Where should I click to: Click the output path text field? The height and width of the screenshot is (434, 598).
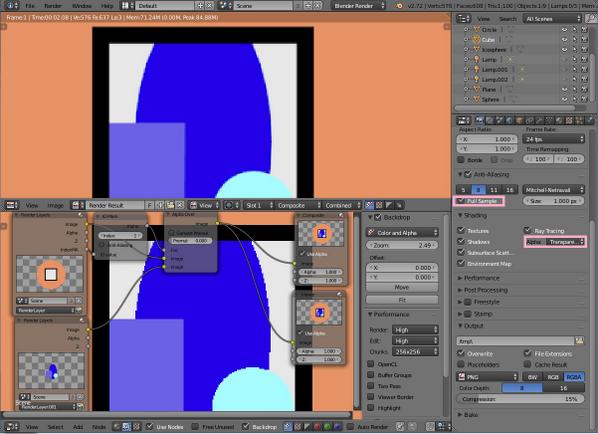515,341
